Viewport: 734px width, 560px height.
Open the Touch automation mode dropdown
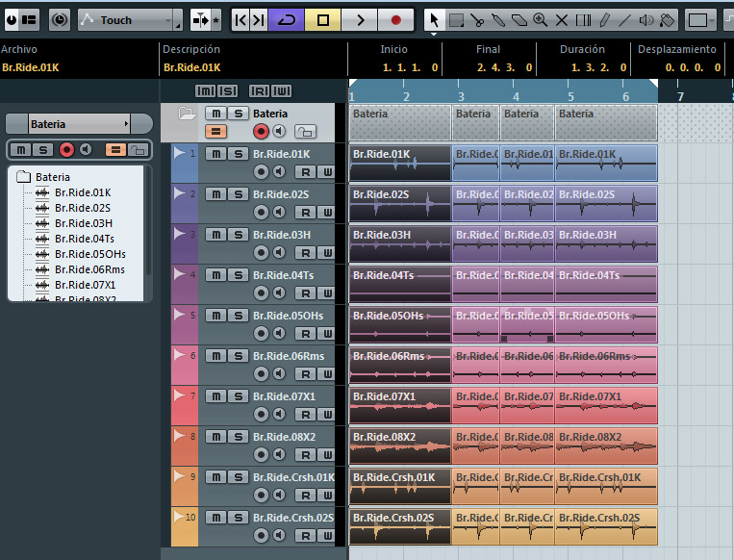click(x=130, y=20)
